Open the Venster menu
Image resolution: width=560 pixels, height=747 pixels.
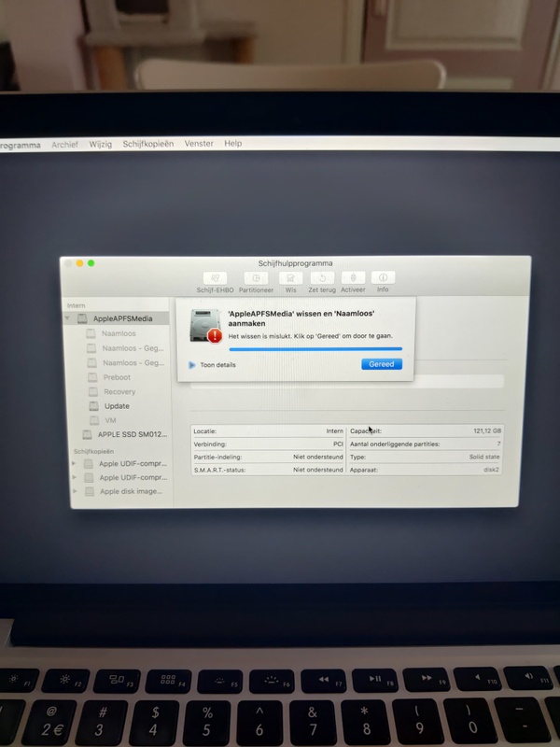click(199, 143)
